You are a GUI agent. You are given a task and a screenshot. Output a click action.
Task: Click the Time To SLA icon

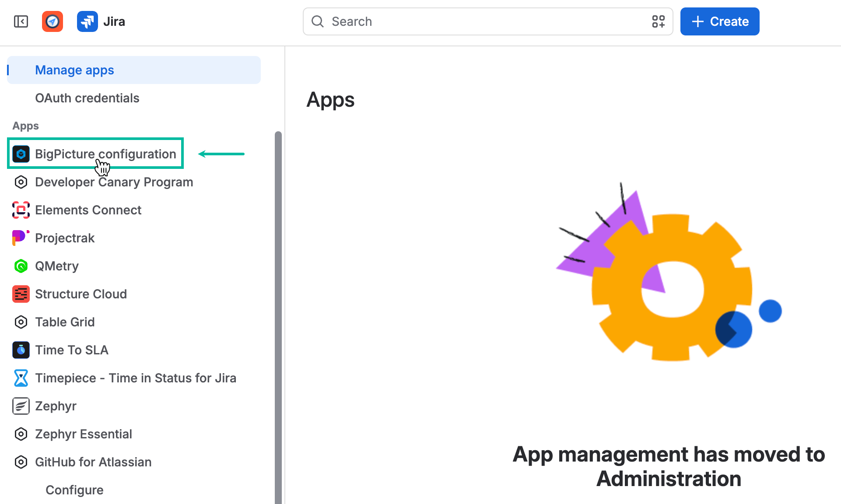21,350
